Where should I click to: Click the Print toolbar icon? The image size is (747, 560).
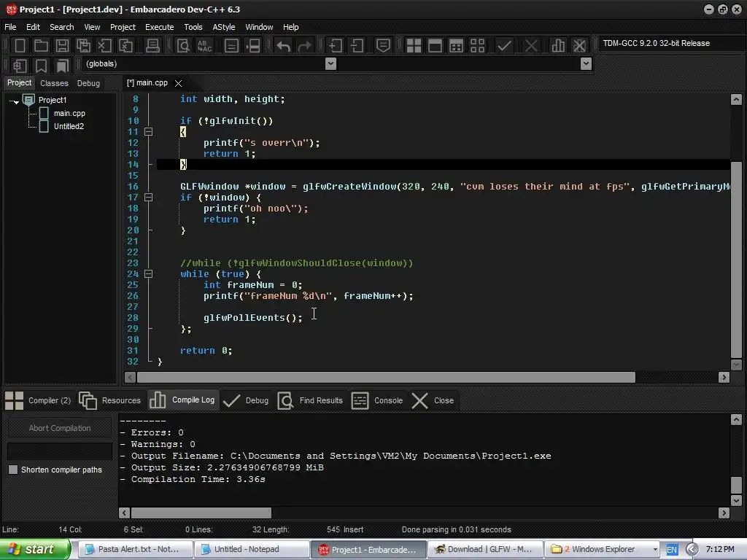[152, 46]
